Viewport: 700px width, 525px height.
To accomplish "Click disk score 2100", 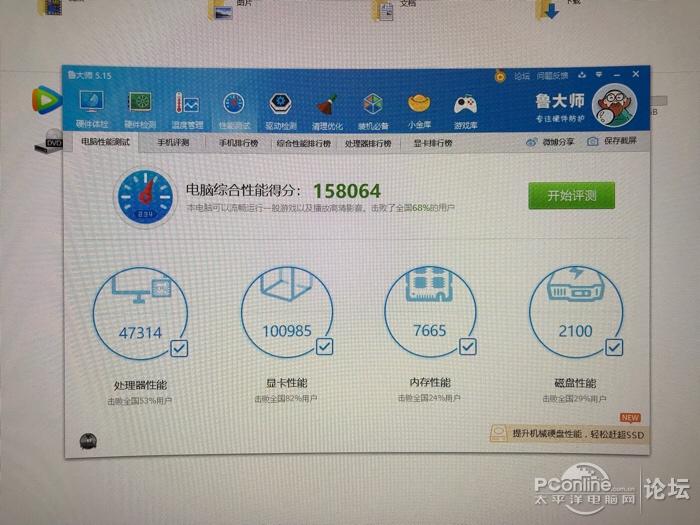I will coord(575,331).
